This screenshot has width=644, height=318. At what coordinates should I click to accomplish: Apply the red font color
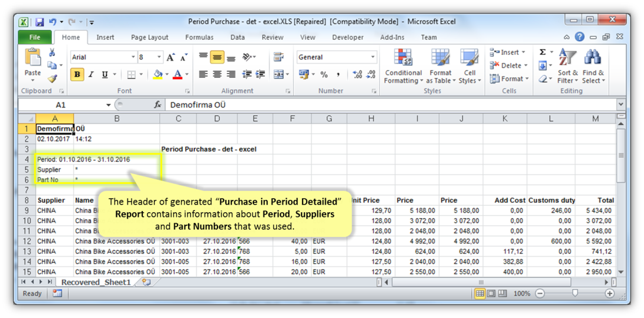177,75
